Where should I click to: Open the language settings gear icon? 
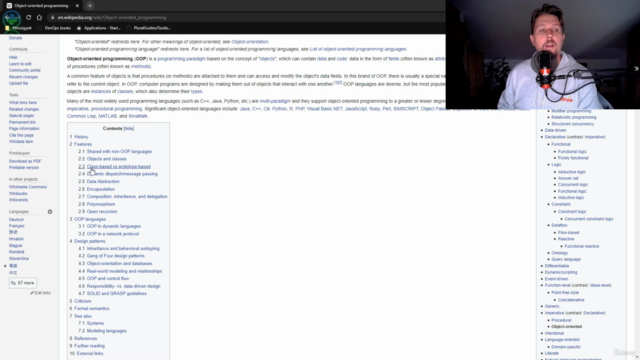tap(50, 212)
